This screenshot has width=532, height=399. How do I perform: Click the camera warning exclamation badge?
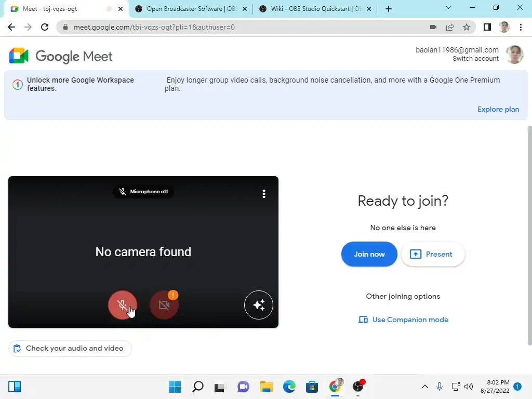click(173, 295)
